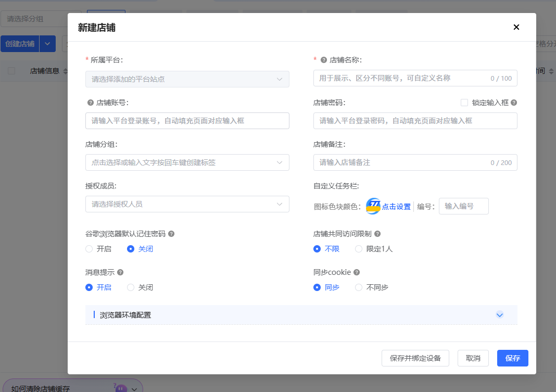The width and height of the screenshot is (556, 392).
Task: Click help icon beside 店铺账号 label
Action: pos(91,103)
